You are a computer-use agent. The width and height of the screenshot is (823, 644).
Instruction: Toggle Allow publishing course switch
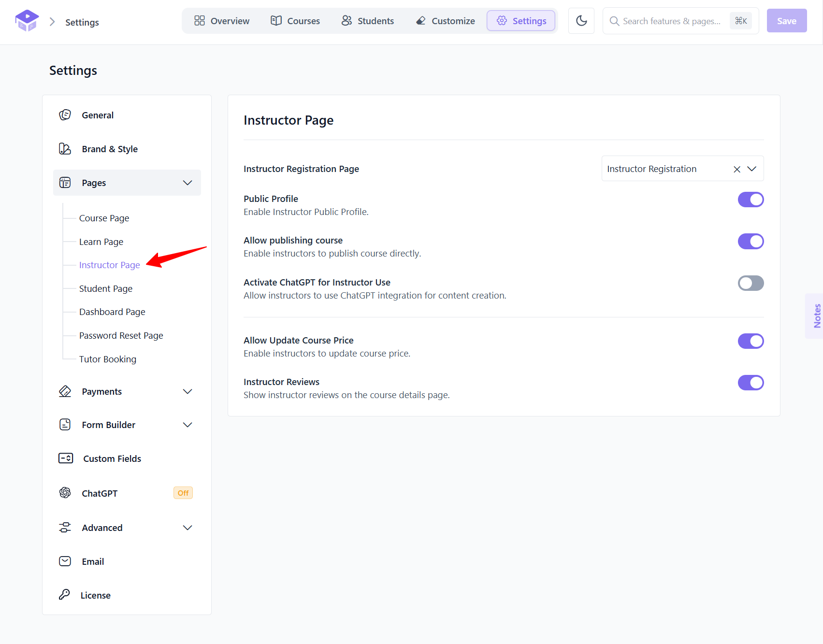tap(751, 241)
